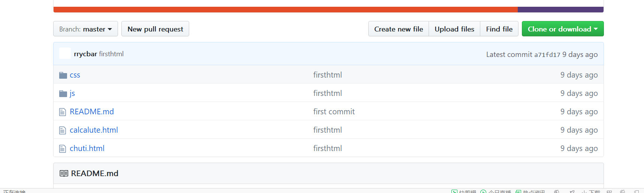Click the Create new file button
The width and height of the screenshot is (644, 193).
tap(398, 29)
